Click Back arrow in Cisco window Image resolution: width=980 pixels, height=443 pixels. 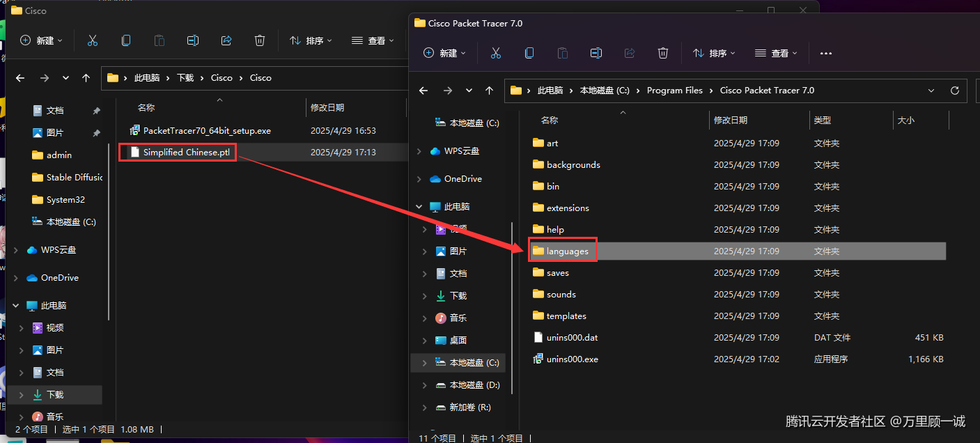tap(20, 78)
